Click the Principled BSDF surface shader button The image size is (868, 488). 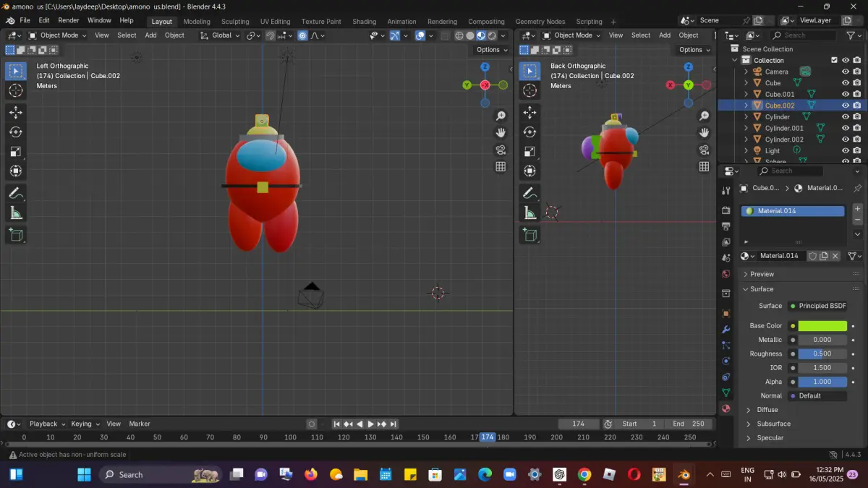(x=817, y=306)
